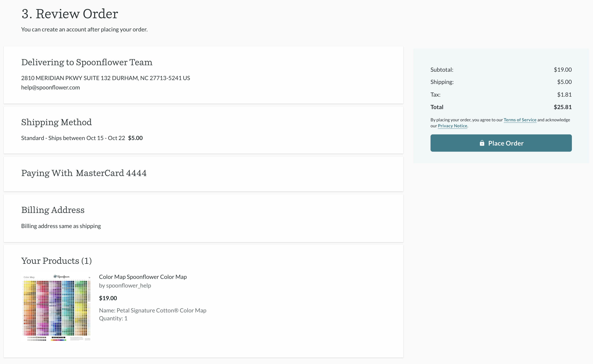Open the Privacy Notice link

pyautogui.click(x=452, y=126)
